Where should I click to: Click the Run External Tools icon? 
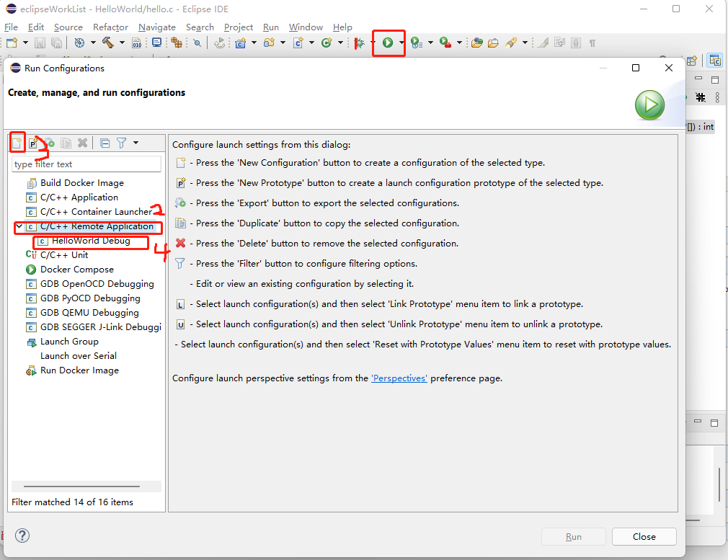click(x=445, y=43)
